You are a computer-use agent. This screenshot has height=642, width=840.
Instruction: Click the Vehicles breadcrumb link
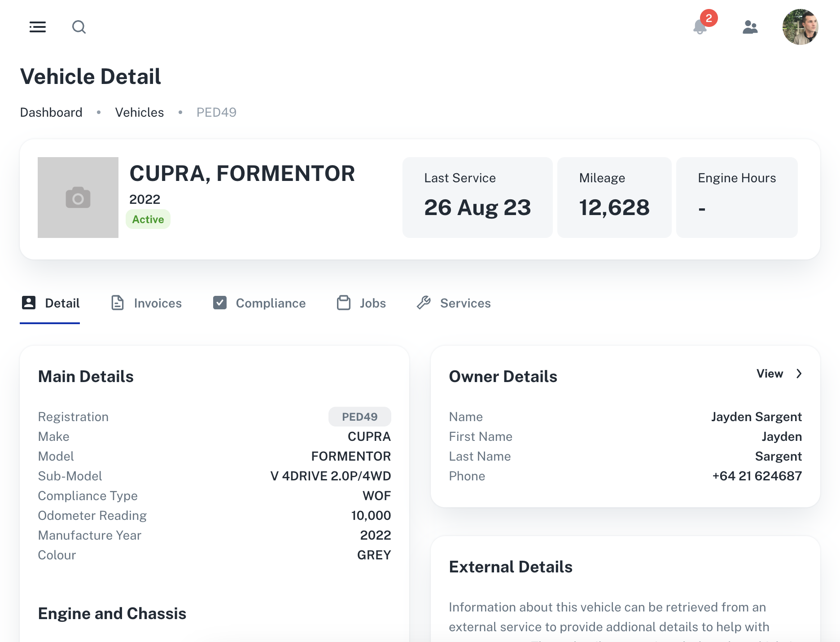(x=139, y=112)
